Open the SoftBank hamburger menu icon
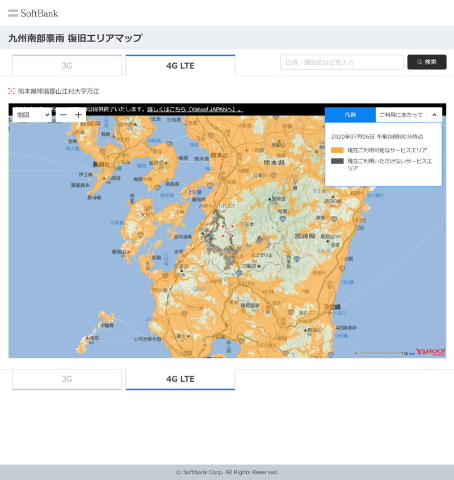Viewport: 454px width, 480px height. point(13,13)
